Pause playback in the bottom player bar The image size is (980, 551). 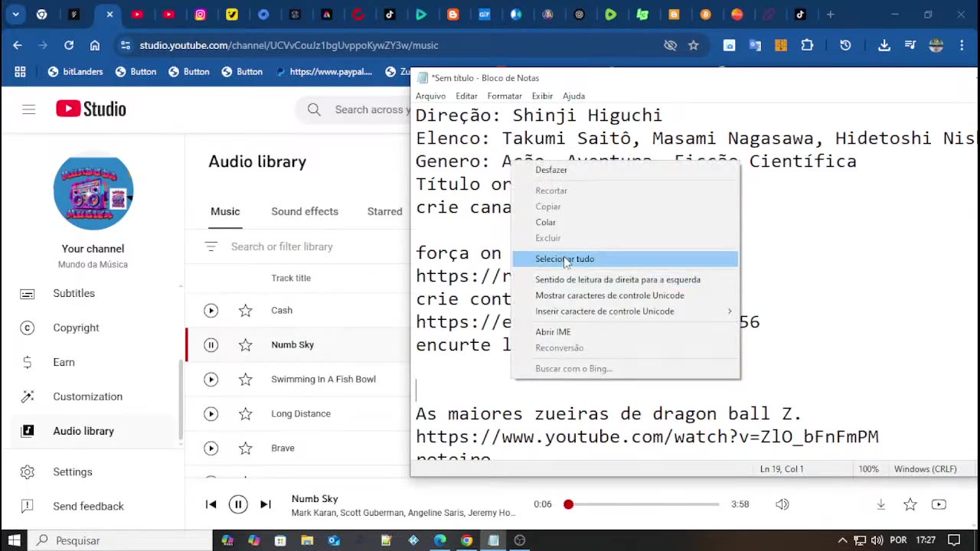click(x=238, y=504)
